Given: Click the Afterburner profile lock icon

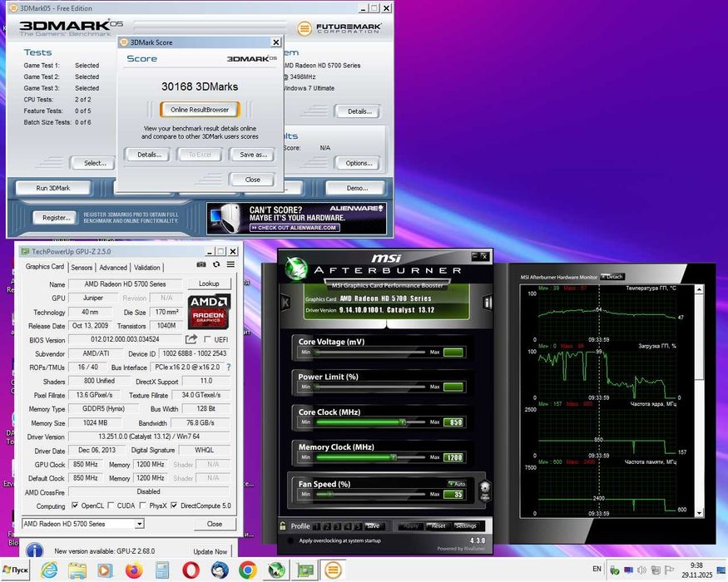Looking at the screenshot, I should tap(283, 525).
